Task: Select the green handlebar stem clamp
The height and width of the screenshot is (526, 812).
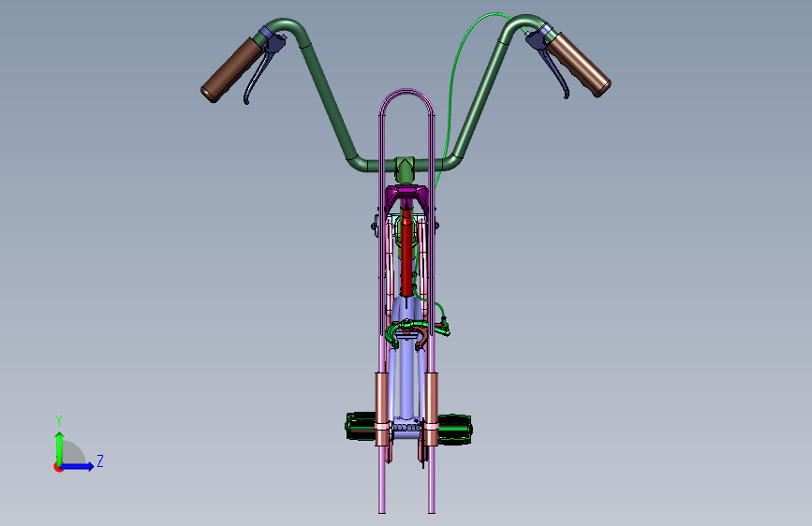Action: pos(405,169)
